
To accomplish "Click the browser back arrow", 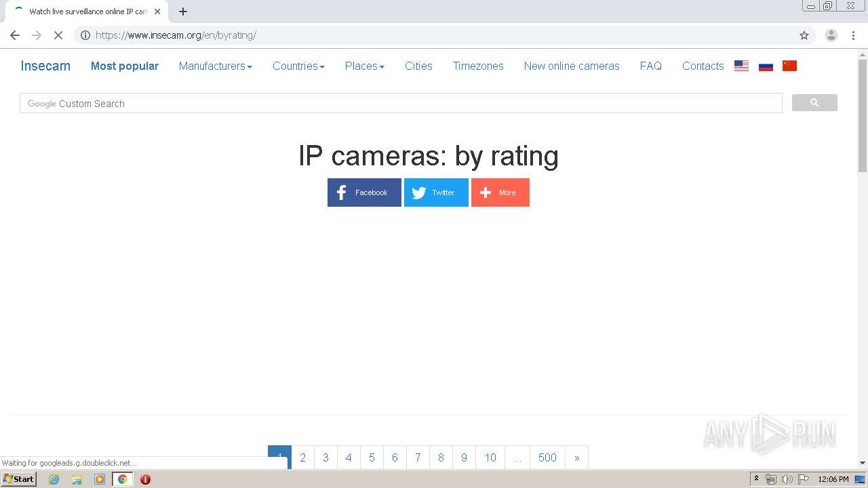I will [x=15, y=35].
